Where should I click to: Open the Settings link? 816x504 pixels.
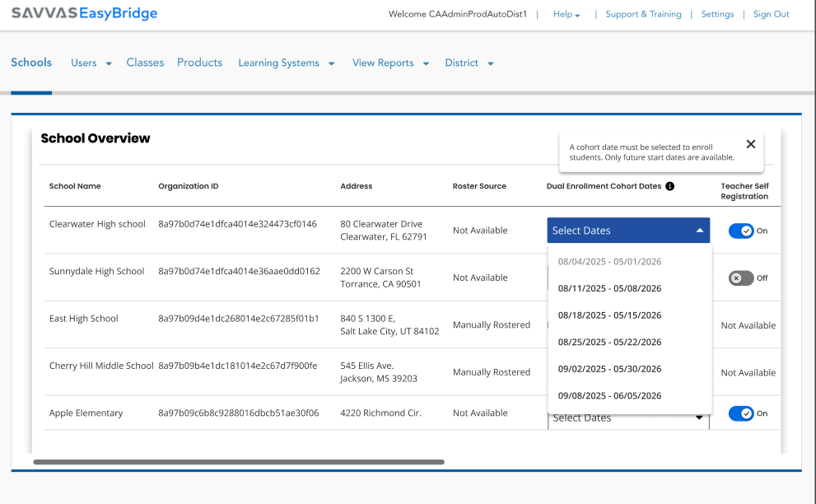717,14
